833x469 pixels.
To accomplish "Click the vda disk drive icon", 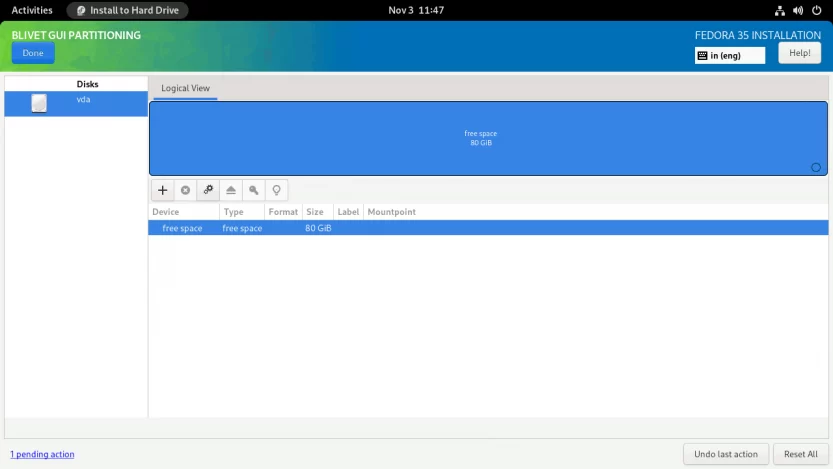I will point(39,103).
